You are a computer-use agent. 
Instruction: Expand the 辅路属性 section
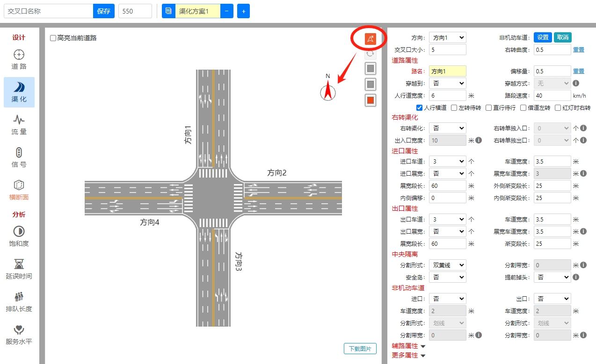click(x=408, y=346)
